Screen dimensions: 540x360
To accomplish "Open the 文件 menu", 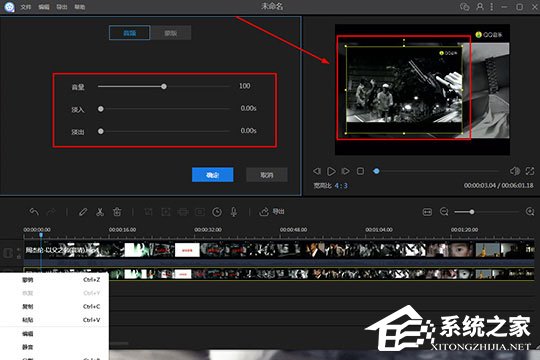I will (25, 7).
